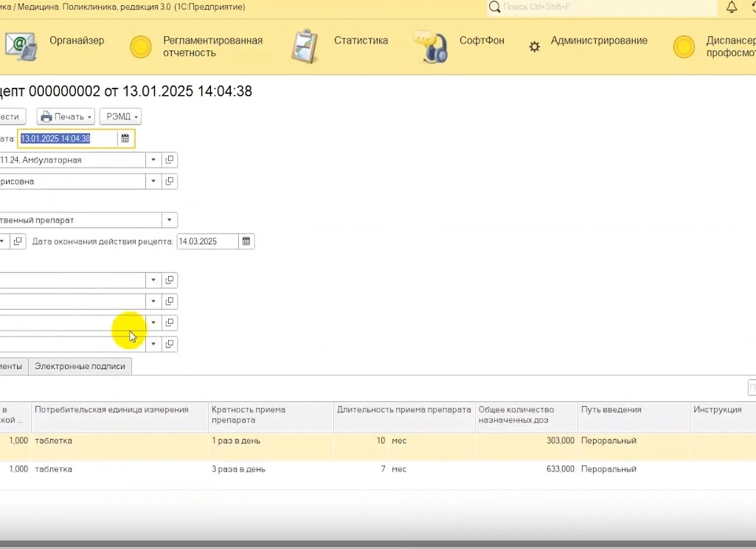The width and height of the screenshot is (756, 549).
Task: Expand the Амбулаторная field dropdown
Action: pyautogui.click(x=153, y=159)
